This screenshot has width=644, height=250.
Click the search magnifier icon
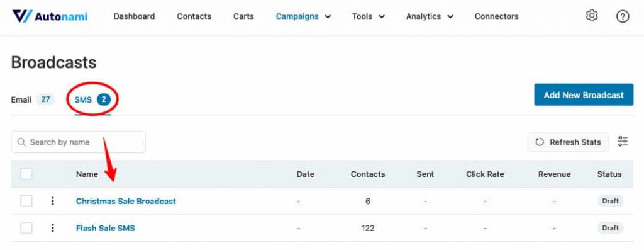[21, 142]
